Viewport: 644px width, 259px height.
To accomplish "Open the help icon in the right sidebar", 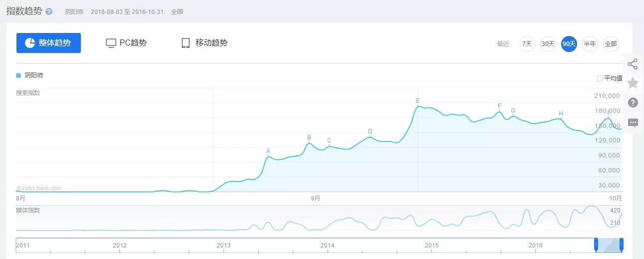I will click(x=633, y=102).
